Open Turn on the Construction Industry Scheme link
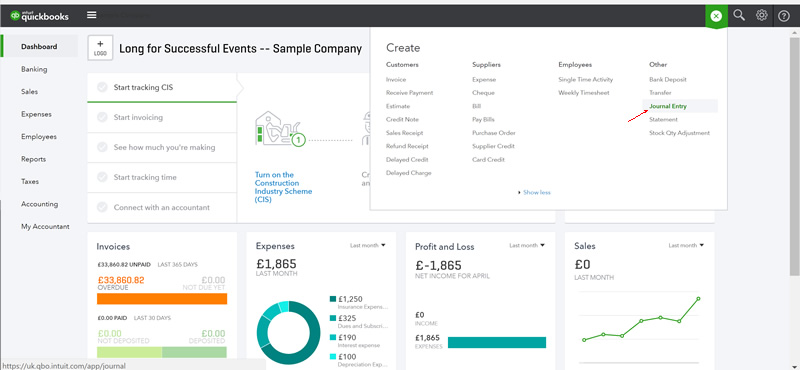The image size is (800, 370). point(283,187)
